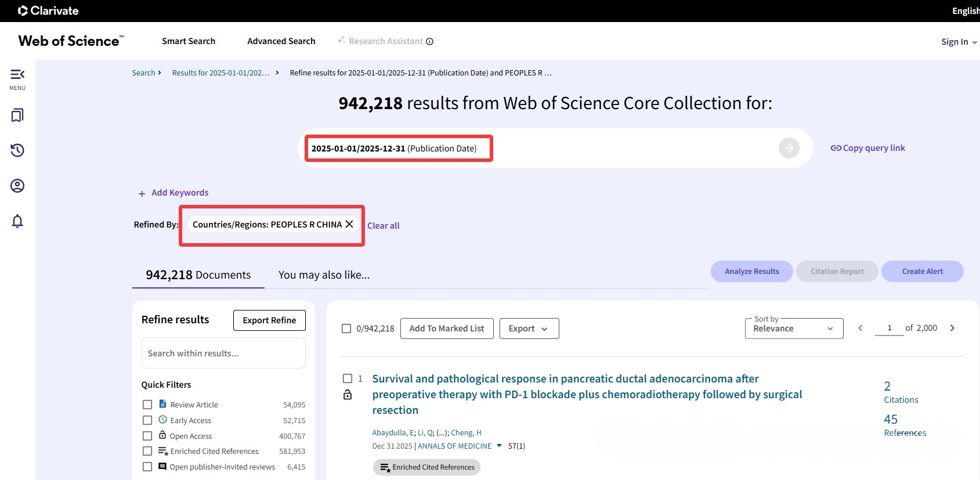Collapse the left MENU sidebar

click(17, 74)
